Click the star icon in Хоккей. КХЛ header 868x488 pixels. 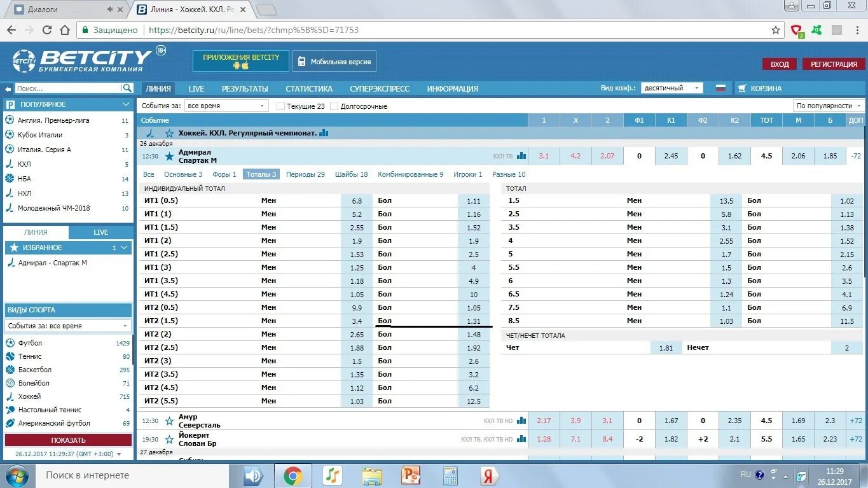click(x=169, y=133)
